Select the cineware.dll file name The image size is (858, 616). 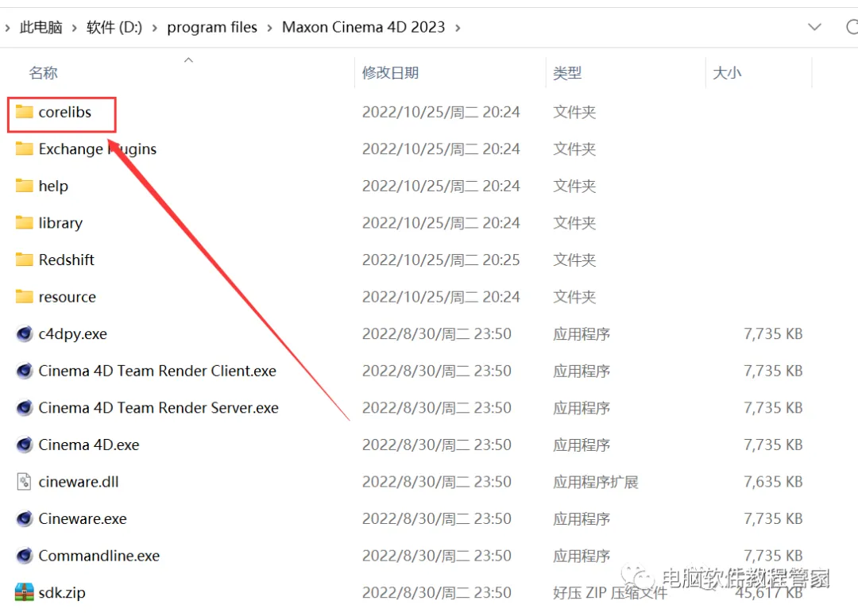(78, 482)
